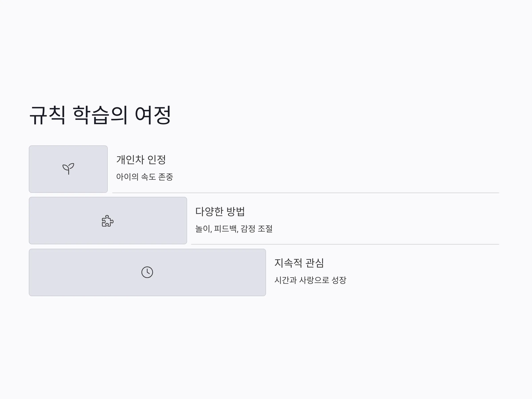Select the heading 다양한 방법
The height and width of the screenshot is (399, 532).
click(x=220, y=211)
